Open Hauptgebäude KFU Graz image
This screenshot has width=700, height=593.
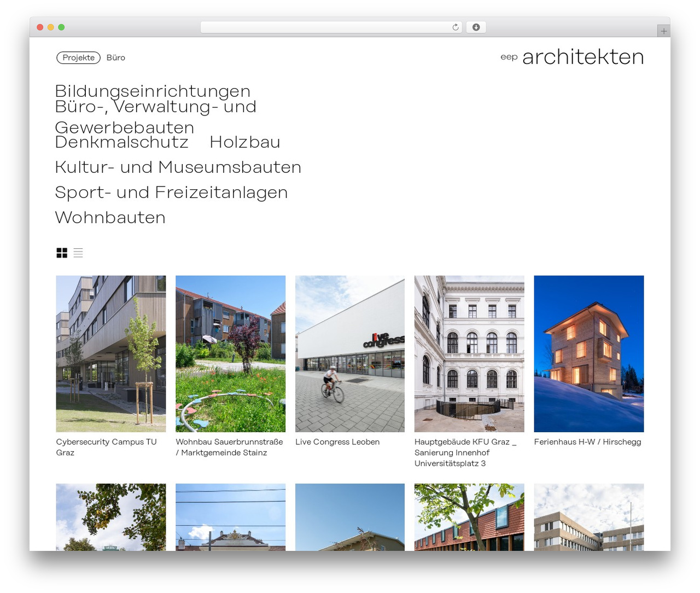tap(469, 354)
